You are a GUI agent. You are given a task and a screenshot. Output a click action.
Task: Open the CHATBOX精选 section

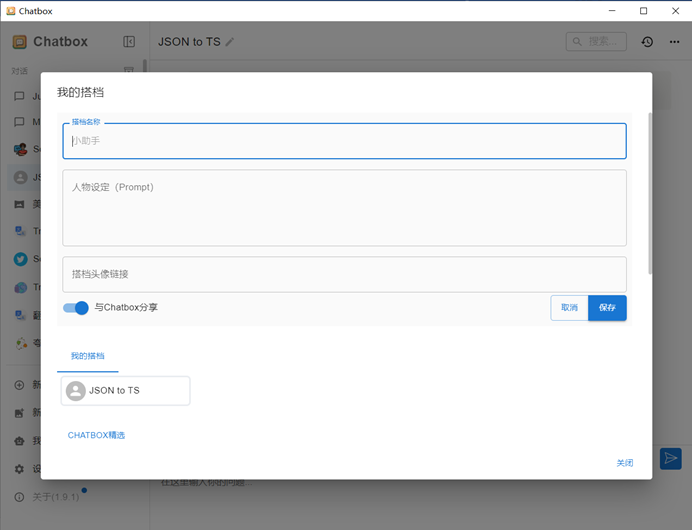pos(96,435)
